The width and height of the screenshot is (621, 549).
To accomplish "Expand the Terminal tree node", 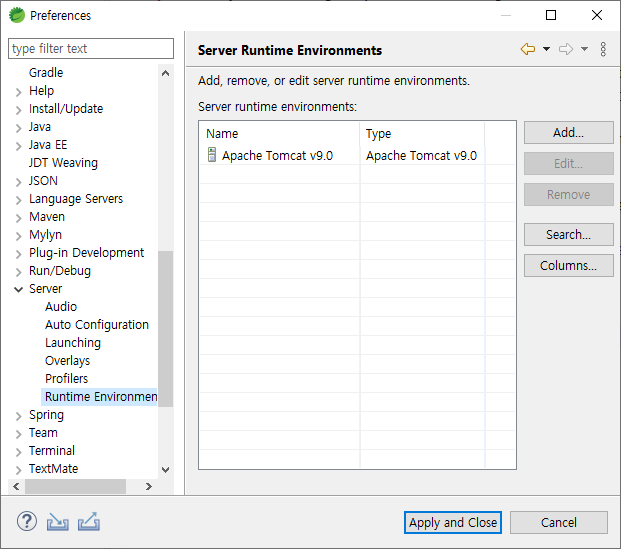I will 18,452.
